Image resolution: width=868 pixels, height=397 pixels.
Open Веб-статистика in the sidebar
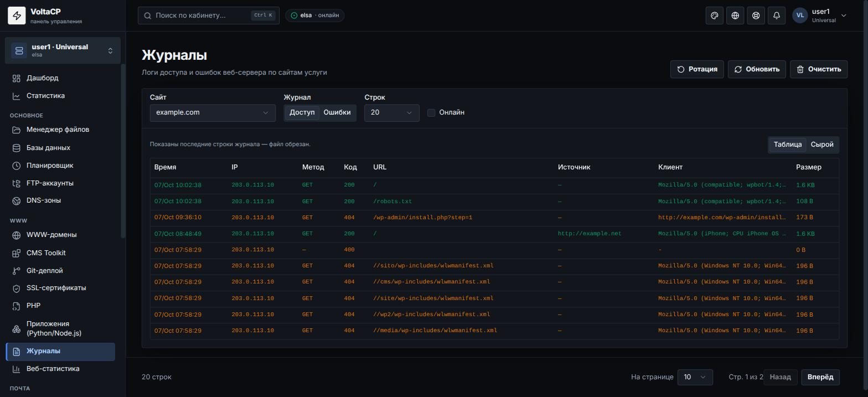(x=60, y=369)
